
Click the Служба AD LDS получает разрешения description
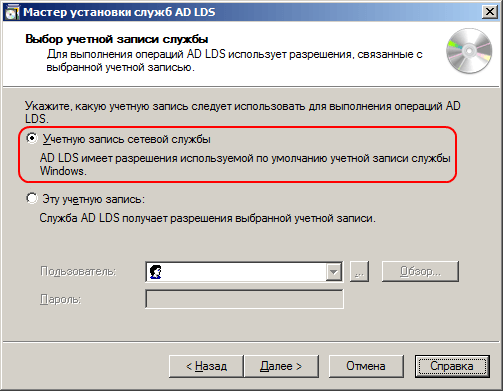[207, 218]
